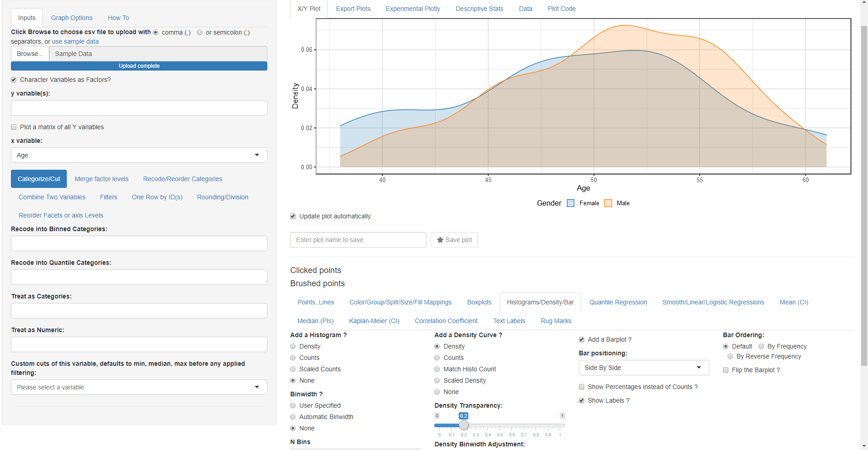Image resolution: width=868 pixels, height=450 pixels.
Task: Click the Browse... file button
Action: 30,54
